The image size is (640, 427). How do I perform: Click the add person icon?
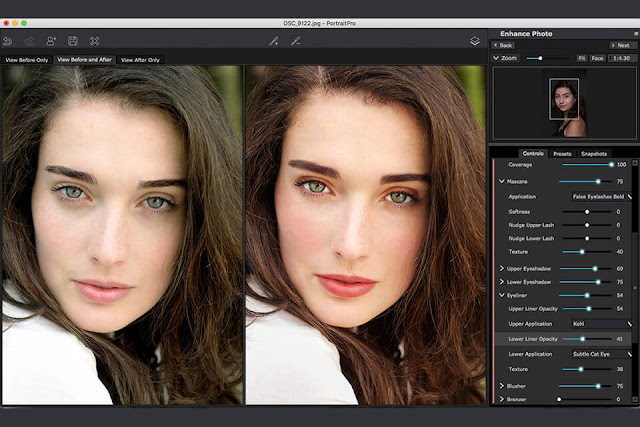51,41
